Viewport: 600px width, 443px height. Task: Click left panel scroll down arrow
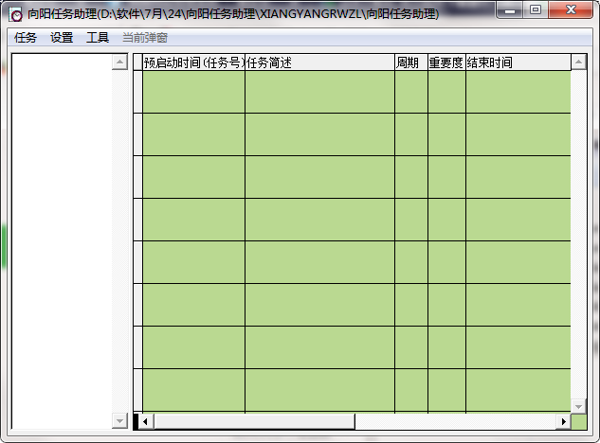(x=120, y=421)
